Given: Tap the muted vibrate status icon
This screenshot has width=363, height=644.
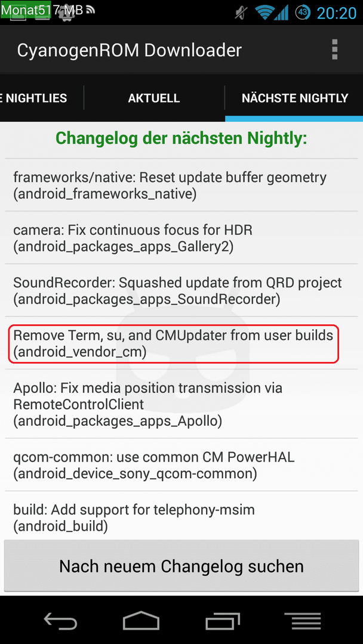Looking at the screenshot, I should pos(242,13).
